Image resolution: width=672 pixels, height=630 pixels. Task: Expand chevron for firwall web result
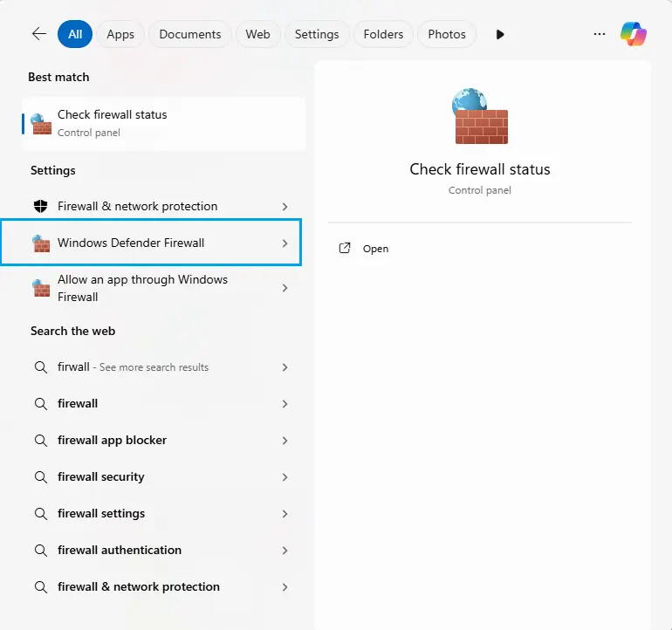click(285, 367)
